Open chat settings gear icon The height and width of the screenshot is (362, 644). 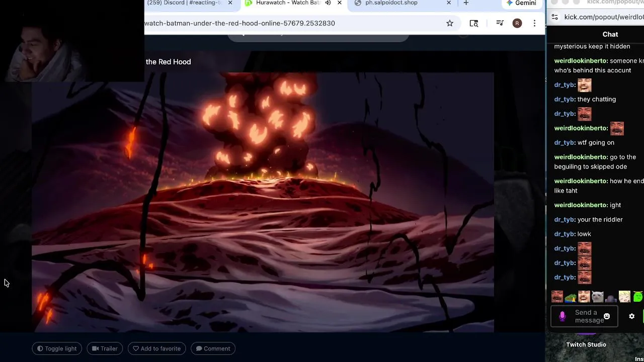pos(632,316)
